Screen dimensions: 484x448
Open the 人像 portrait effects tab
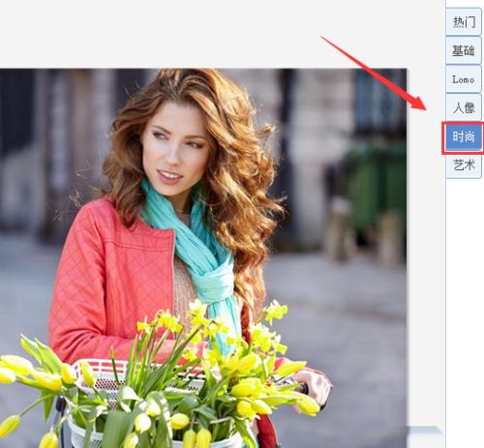(x=464, y=107)
